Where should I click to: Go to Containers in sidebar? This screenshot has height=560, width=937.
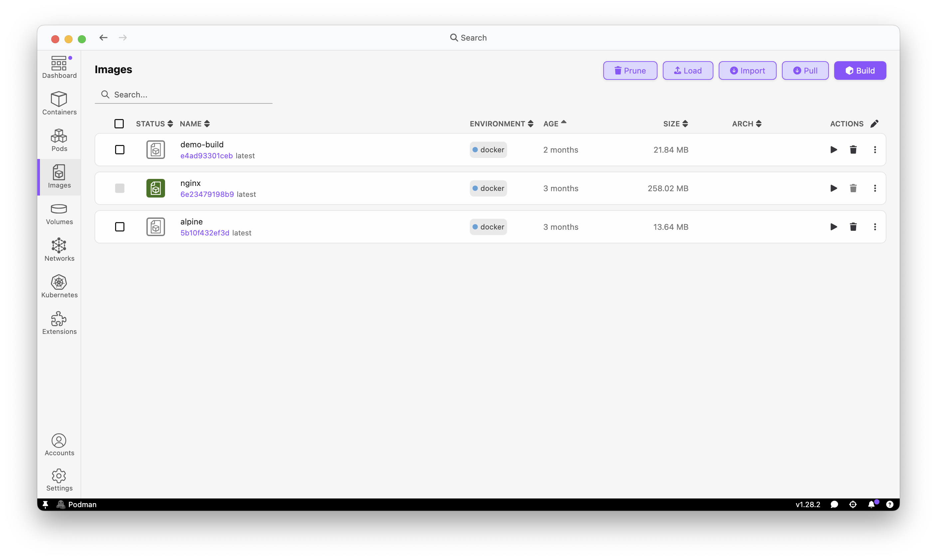[x=59, y=103]
